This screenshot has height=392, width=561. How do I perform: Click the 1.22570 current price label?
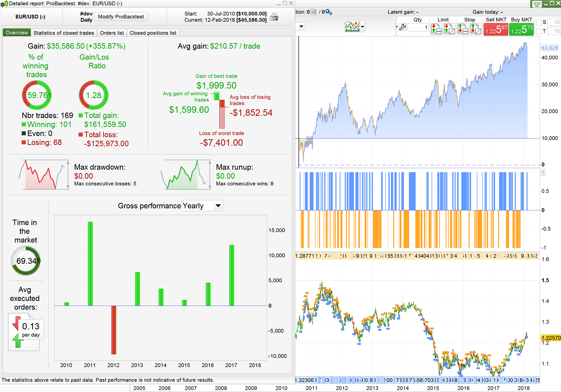pyautogui.click(x=551, y=338)
